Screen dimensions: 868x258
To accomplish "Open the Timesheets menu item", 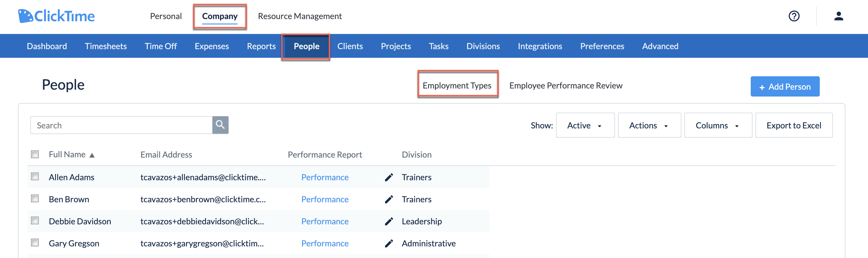I will (x=106, y=46).
